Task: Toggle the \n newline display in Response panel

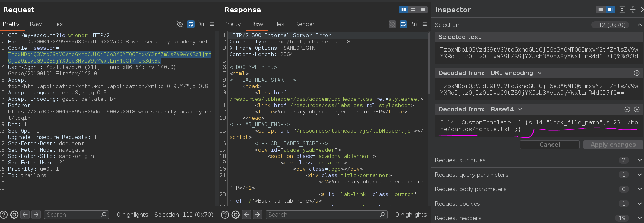Action: tap(414, 24)
